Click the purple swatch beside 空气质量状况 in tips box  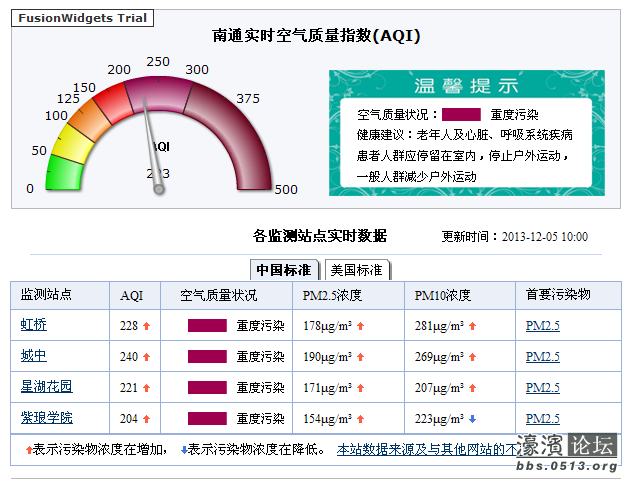tap(461, 114)
